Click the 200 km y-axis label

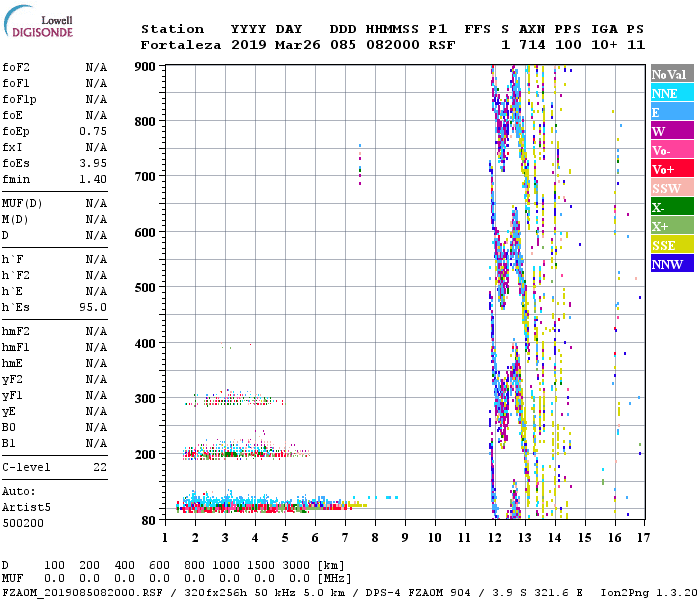[145, 454]
